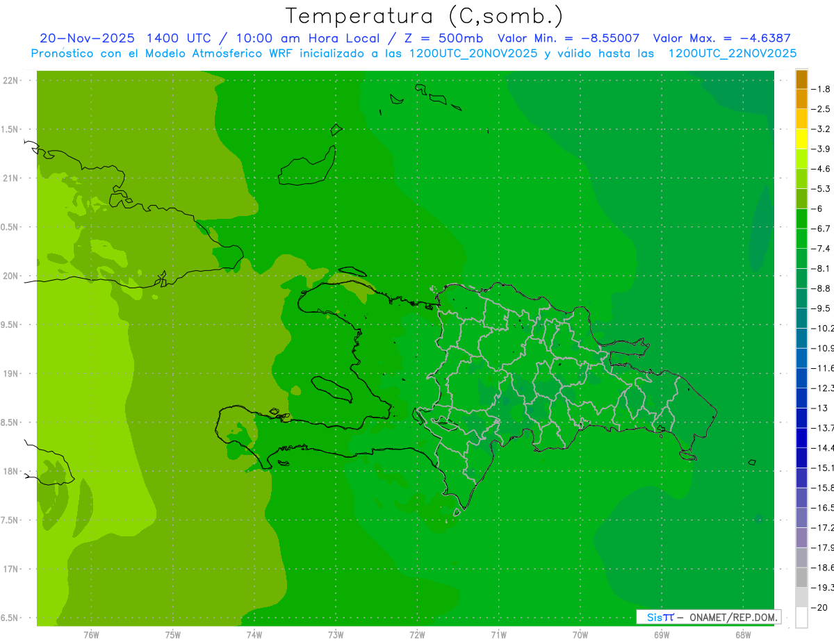Click the 19N latitude label
Image resolution: width=834 pixels, height=644 pixels.
(11, 374)
